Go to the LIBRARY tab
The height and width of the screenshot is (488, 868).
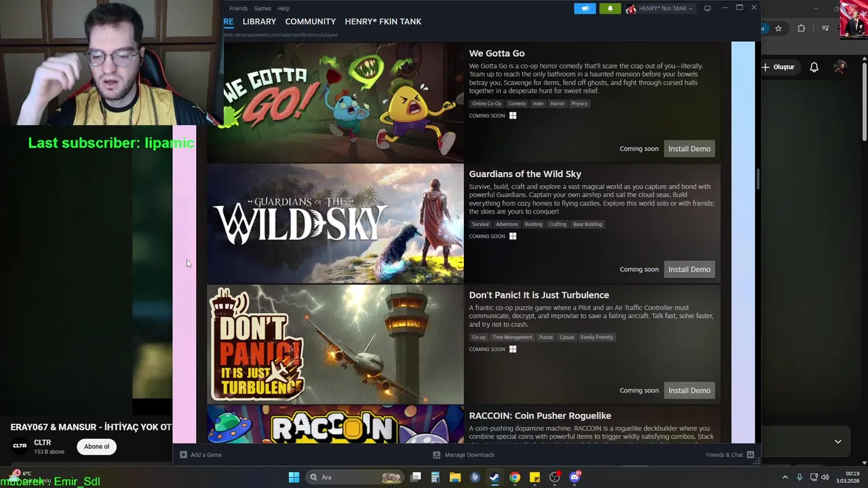pyautogui.click(x=259, y=22)
